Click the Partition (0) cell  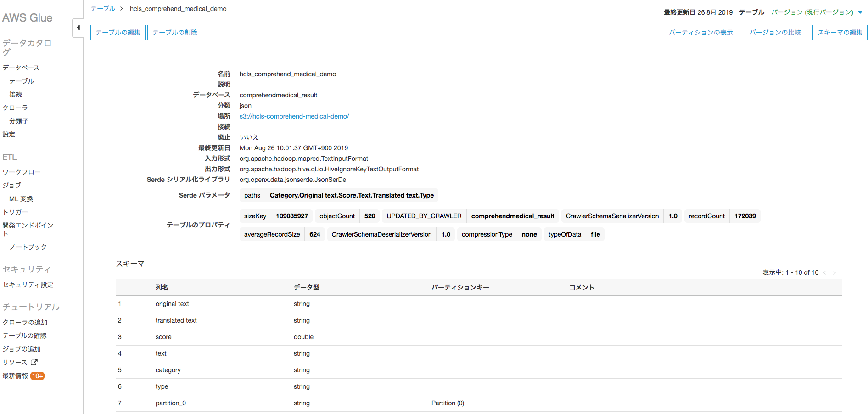(448, 403)
